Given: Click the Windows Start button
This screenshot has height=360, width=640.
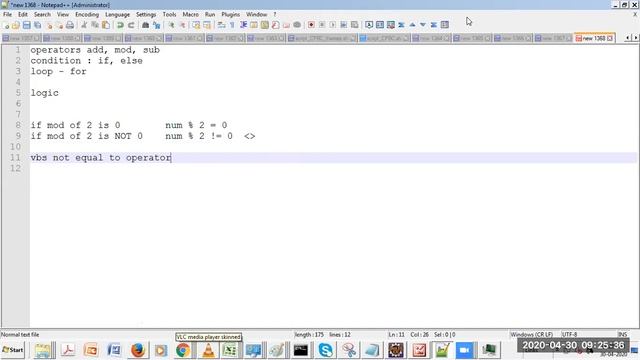Looking at the screenshot, I should click(13, 350).
